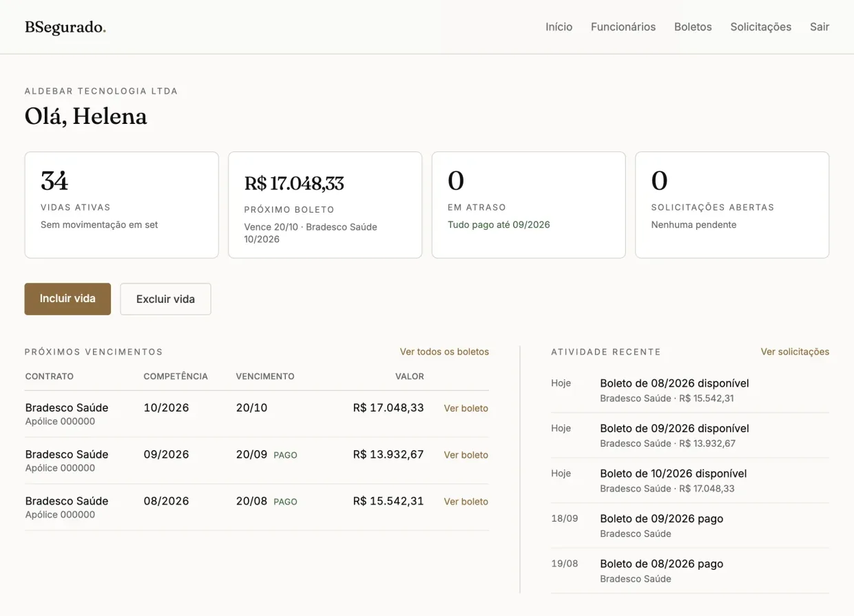
Task: Click ALDEBAR TECNOLOGIA LTDA company label
Action: coord(101,91)
